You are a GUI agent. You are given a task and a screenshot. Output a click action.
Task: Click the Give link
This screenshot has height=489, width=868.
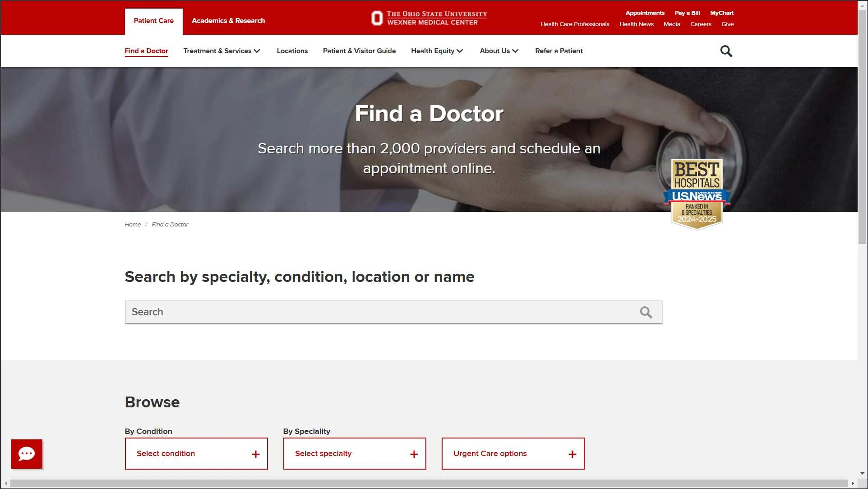(x=727, y=24)
